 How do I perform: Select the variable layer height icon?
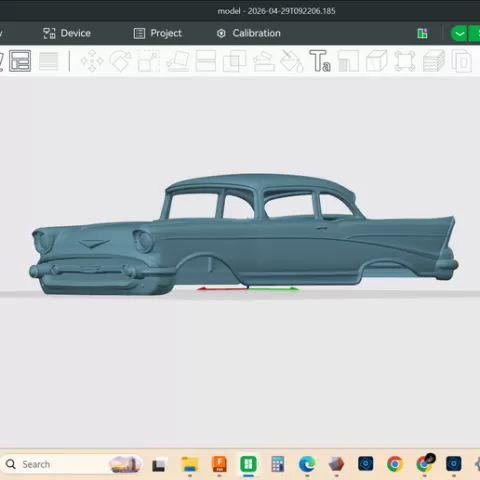[49, 61]
